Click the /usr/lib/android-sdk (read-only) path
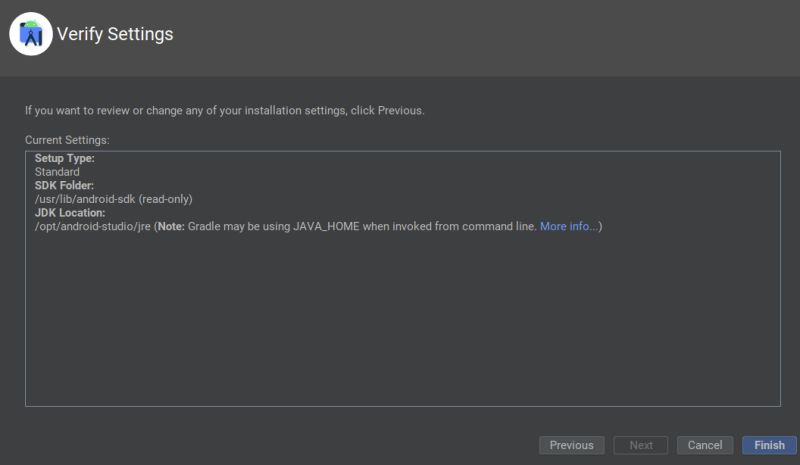This screenshot has height=465, width=800. point(114,199)
